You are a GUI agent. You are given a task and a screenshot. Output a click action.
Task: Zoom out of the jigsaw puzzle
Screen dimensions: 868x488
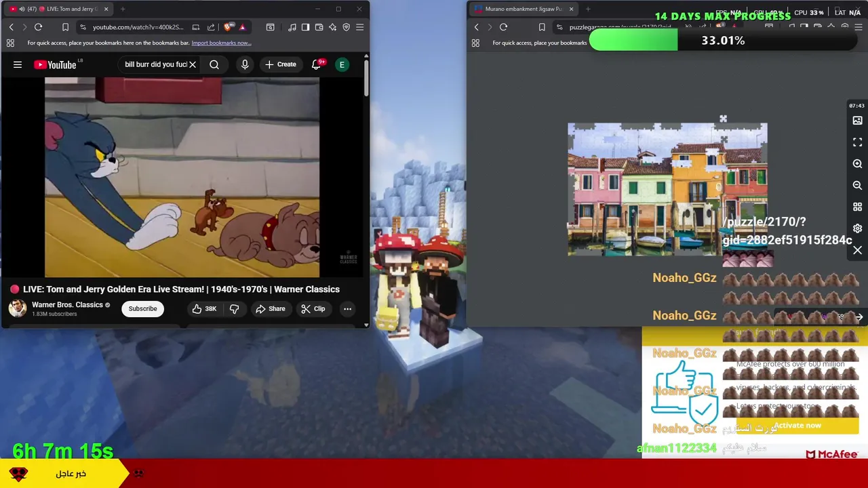[857, 185]
